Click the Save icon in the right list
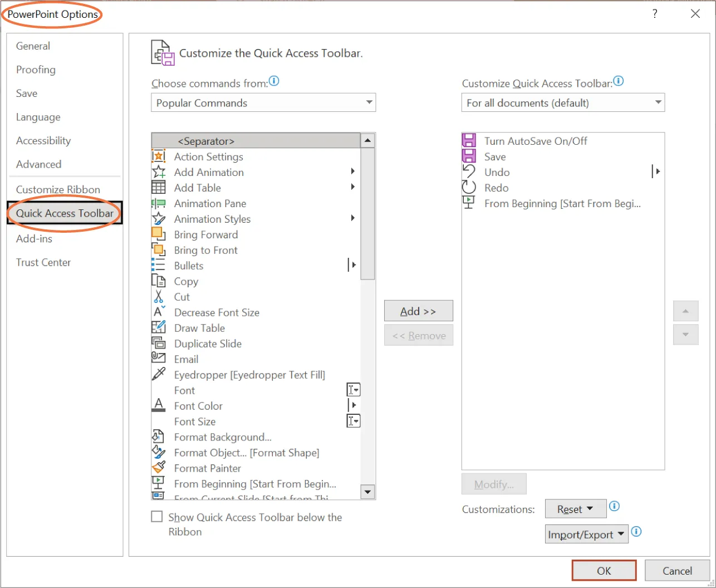Screen dimensions: 716x588 click(x=469, y=156)
